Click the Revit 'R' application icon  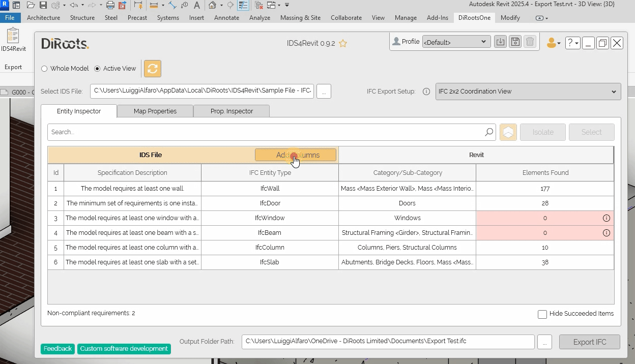(5, 5)
